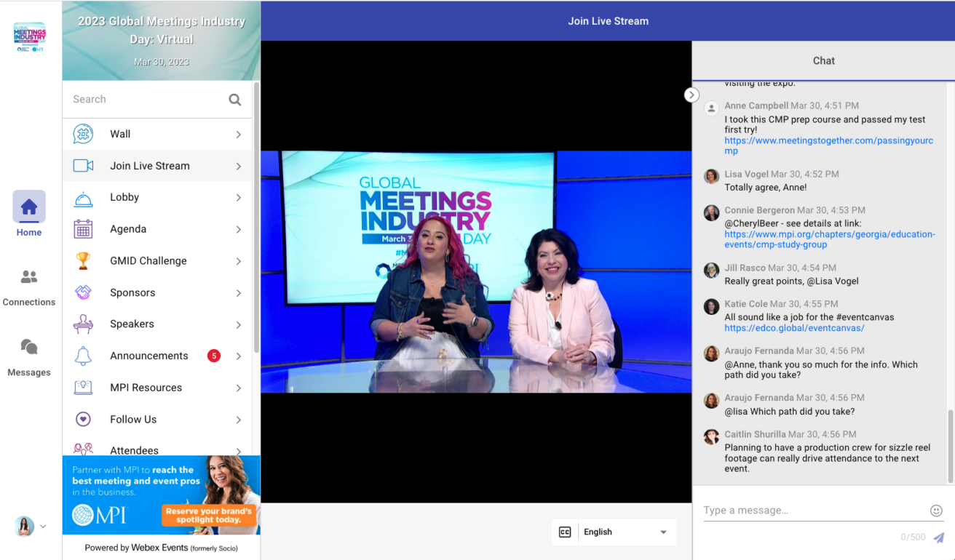
Task: Click the 2023 Global Meetings Industry Day banner
Action: (162, 41)
